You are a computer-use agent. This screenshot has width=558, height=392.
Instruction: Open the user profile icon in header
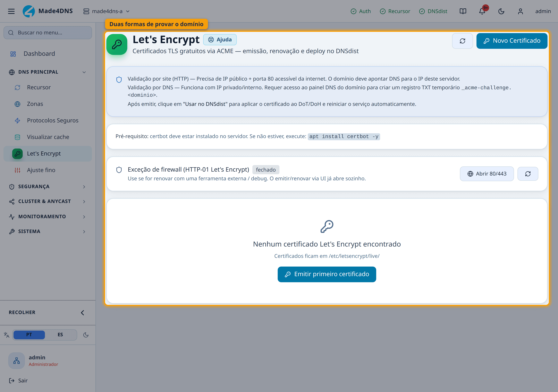pos(520,11)
